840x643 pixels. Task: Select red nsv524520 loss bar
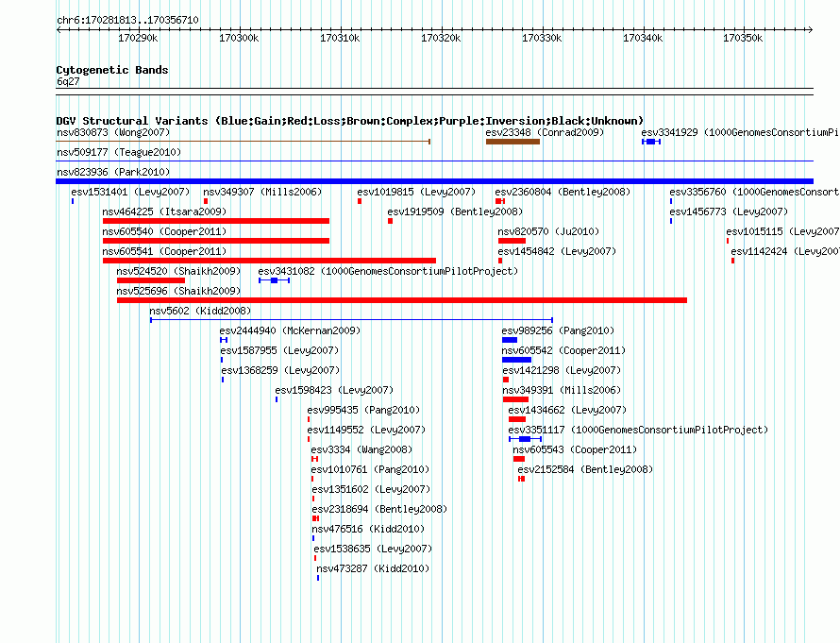(150, 280)
